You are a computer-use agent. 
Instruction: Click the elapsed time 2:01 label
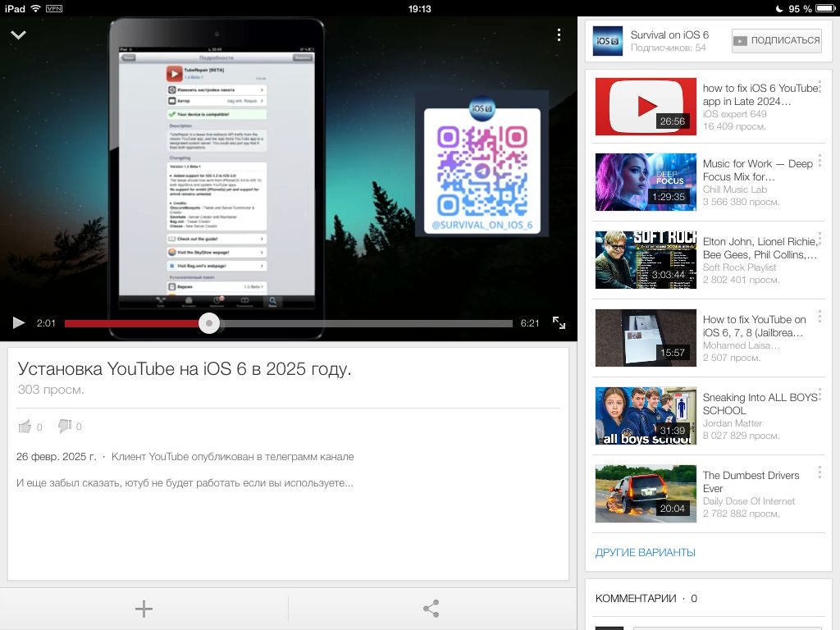point(46,323)
